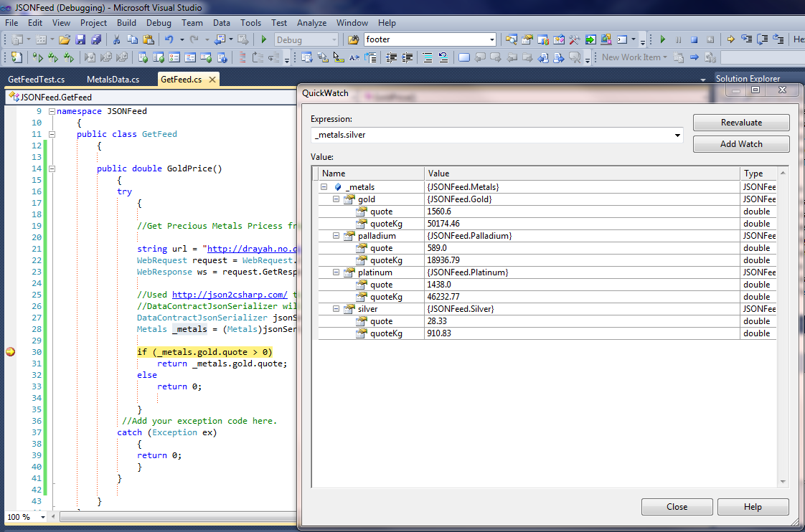Open the Debug menu
Screen dimensions: 805x532
point(159,23)
